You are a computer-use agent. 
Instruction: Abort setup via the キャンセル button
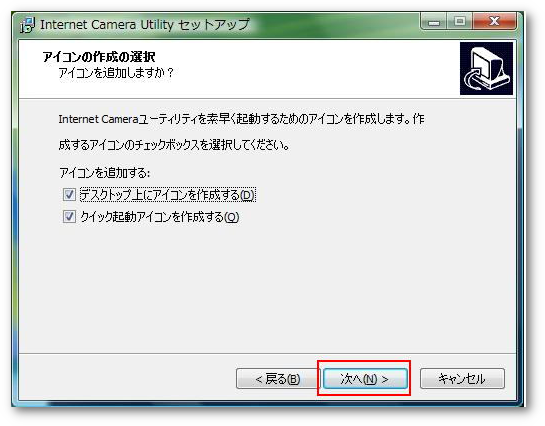(462, 379)
